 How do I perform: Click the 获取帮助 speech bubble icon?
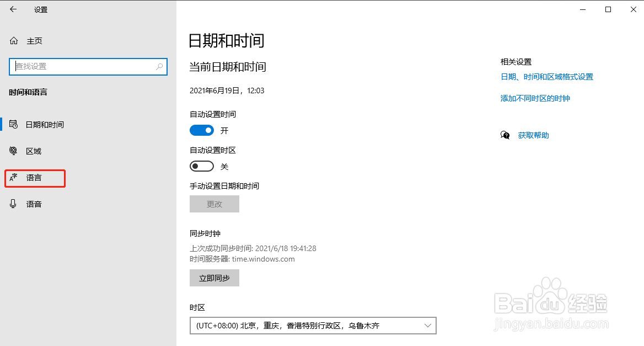tap(505, 134)
